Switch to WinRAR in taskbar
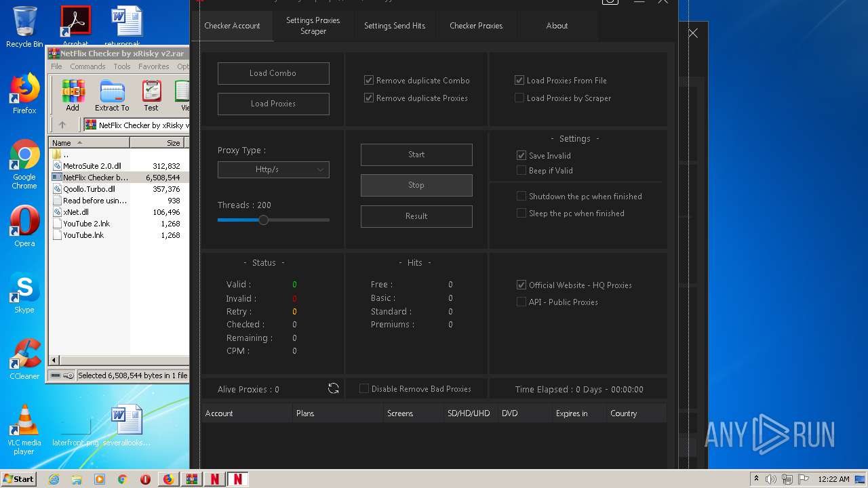The height and width of the screenshot is (488, 868). tap(191, 479)
